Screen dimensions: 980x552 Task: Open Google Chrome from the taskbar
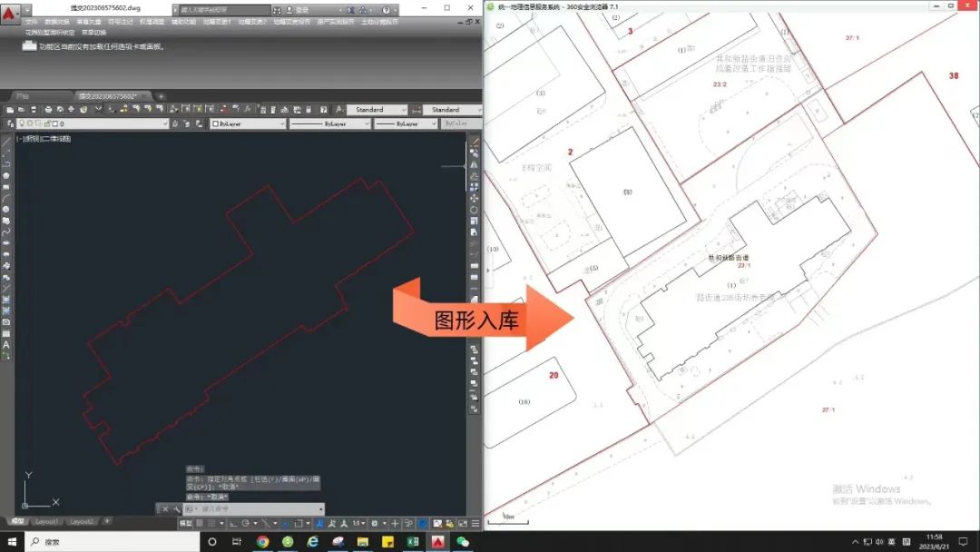[x=262, y=542]
